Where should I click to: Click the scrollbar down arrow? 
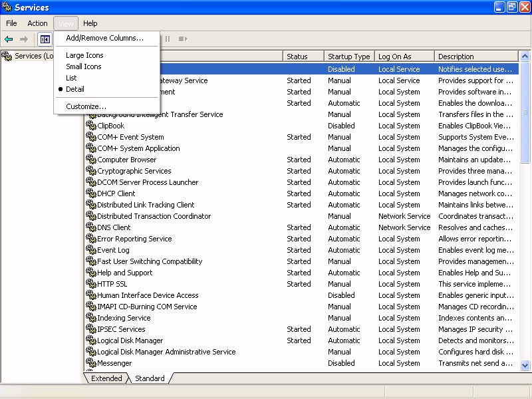525,365
